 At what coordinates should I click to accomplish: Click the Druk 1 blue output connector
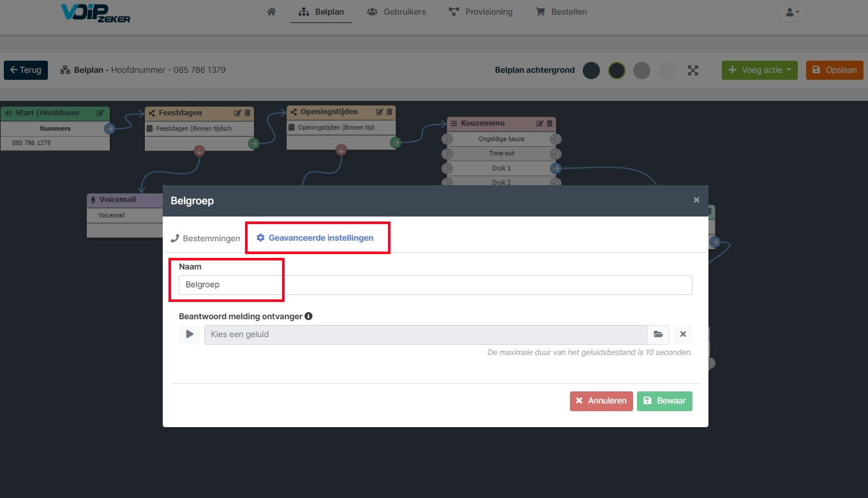click(555, 169)
